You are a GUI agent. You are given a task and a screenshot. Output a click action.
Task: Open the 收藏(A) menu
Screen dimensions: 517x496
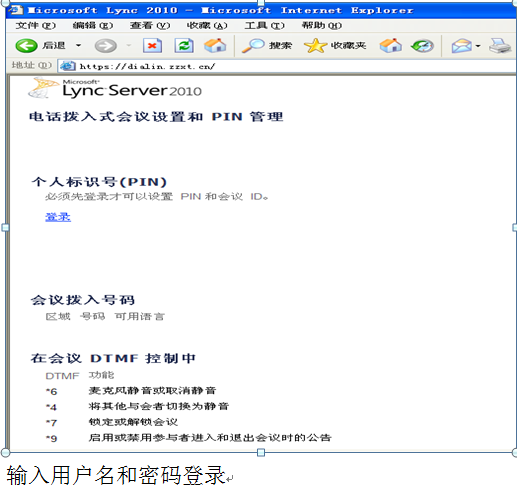click(207, 25)
